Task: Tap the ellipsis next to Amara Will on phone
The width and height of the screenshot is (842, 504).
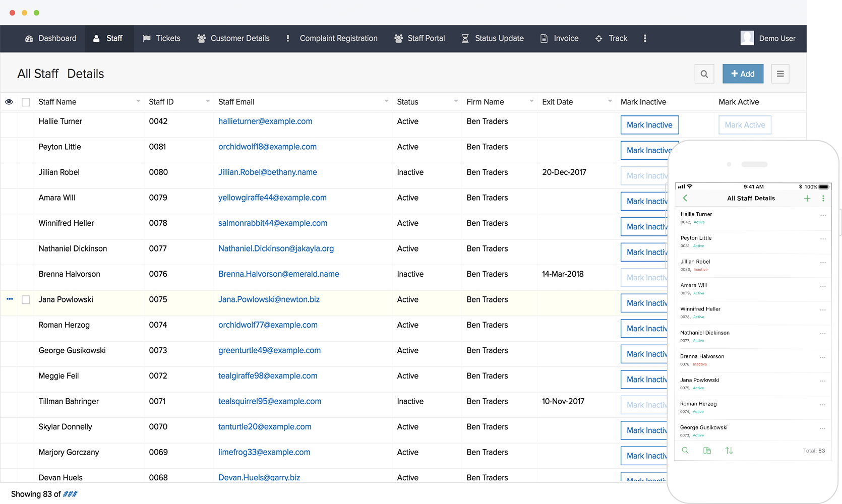Action: coord(823,286)
